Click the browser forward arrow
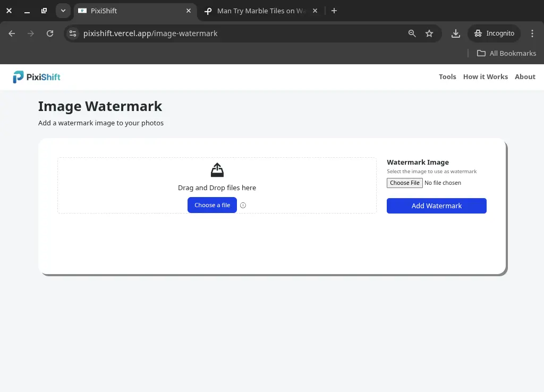544x392 pixels. coord(31,33)
